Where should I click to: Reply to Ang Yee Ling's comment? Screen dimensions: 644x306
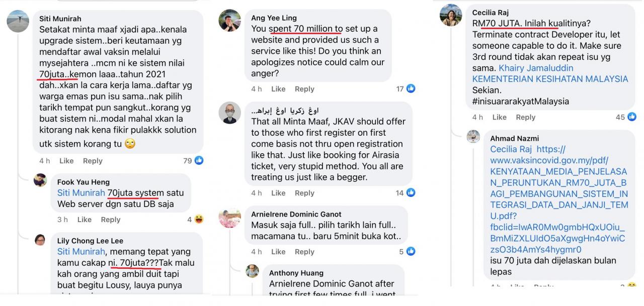click(304, 89)
